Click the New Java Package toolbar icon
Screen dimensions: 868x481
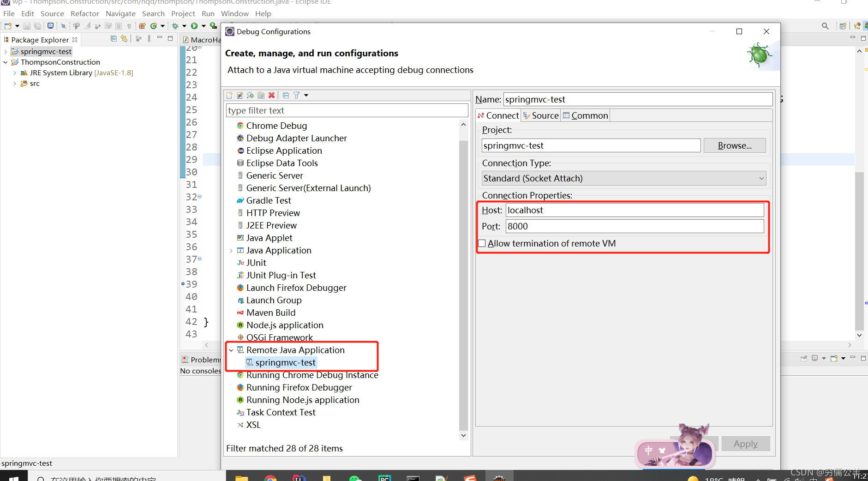tap(143, 26)
